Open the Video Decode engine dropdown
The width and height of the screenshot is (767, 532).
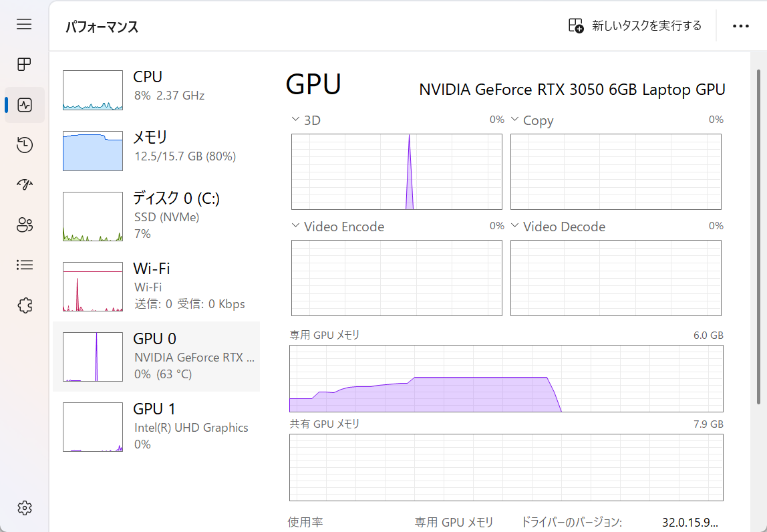point(514,226)
